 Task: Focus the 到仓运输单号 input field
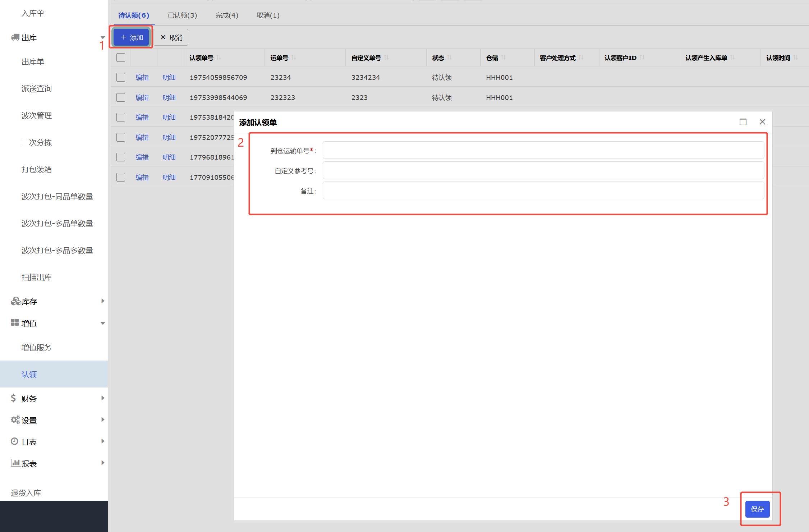[543, 150]
